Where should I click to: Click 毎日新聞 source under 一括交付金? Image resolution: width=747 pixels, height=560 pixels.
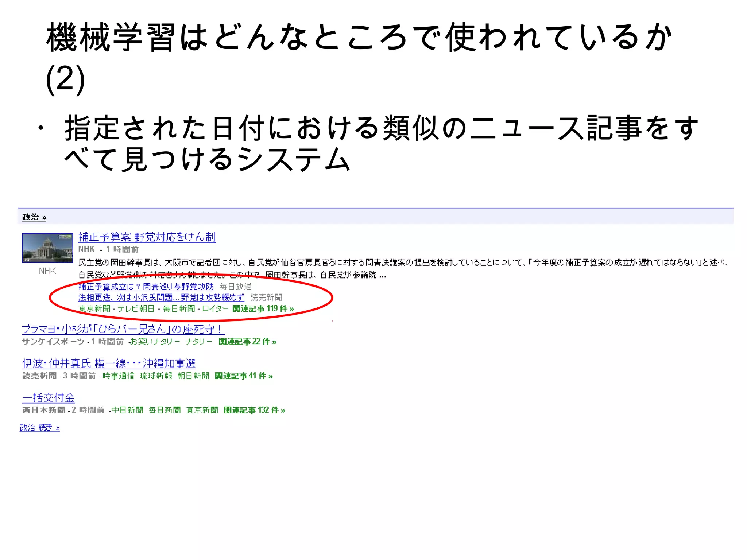[x=165, y=410]
